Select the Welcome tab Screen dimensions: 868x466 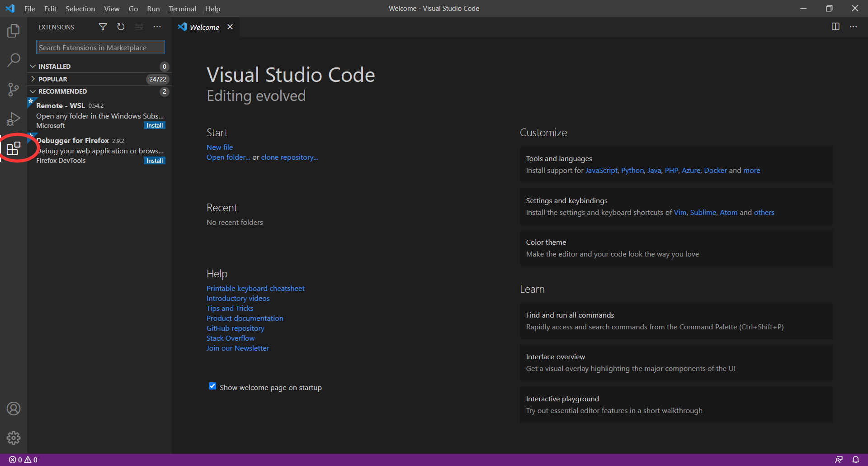[x=204, y=27]
